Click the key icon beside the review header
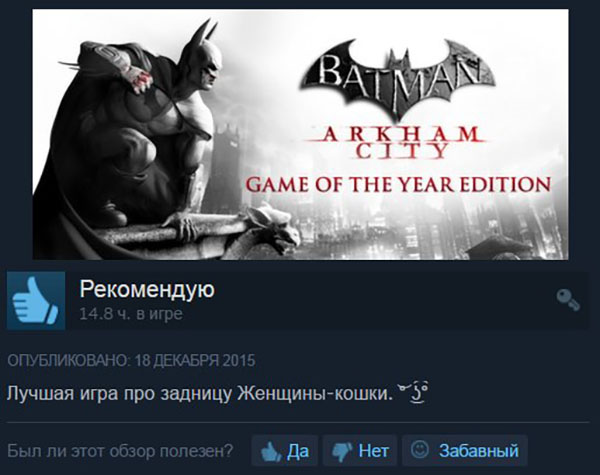Viewport: 600px width, 475px height. tap(568, 300)
